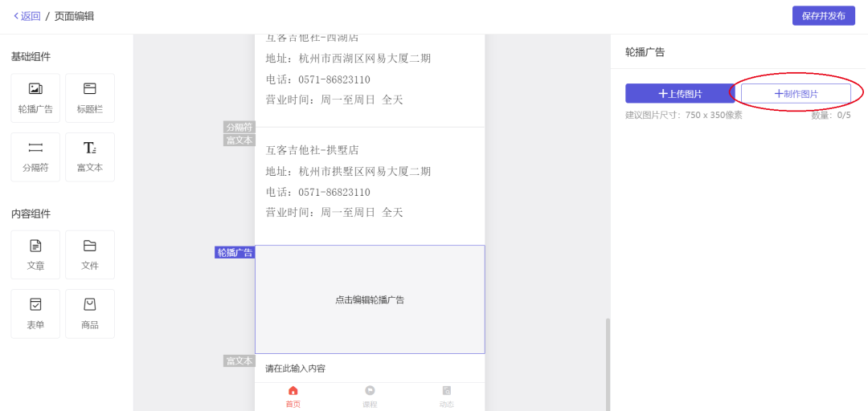
Task: Click the 请在此输入内容 text field
Action: point(370,368)
